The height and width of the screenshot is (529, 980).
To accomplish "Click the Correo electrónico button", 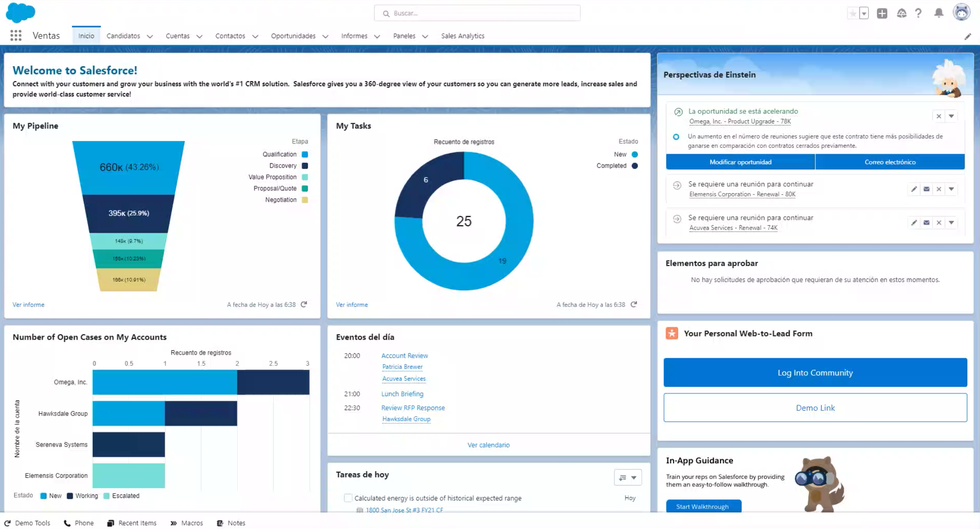I will pos(890,162).
